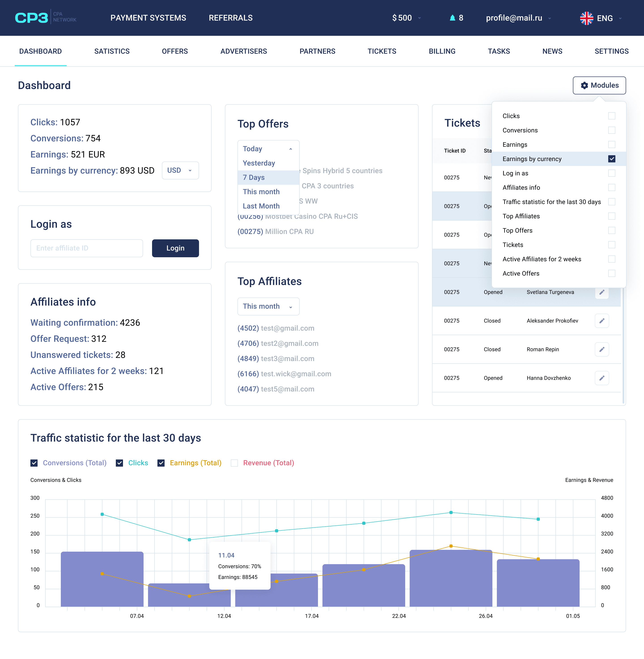Open the News tab
The width and height of the screenshot is (644, 659).
pyautogui.click(x=552, y=51)
